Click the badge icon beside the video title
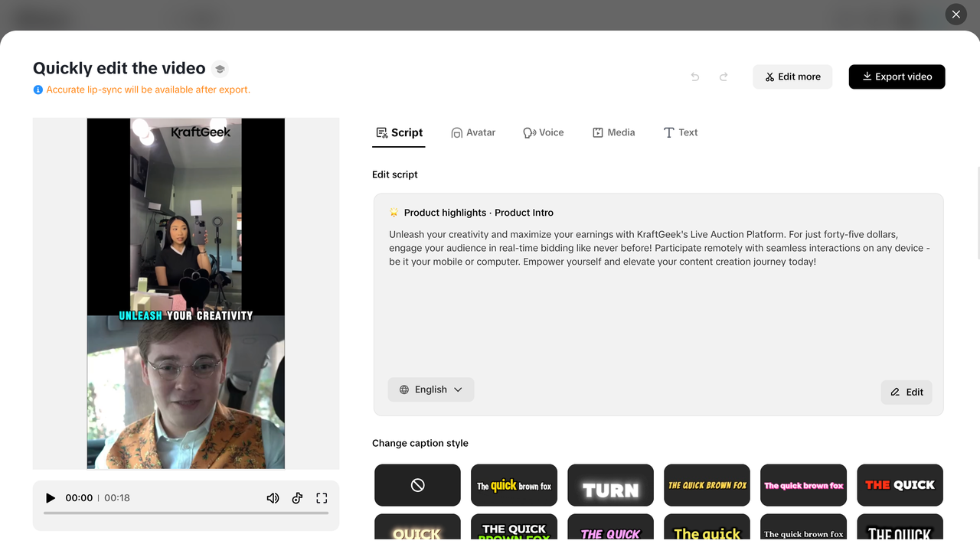 pyautogui.click(x=220, y=68)
